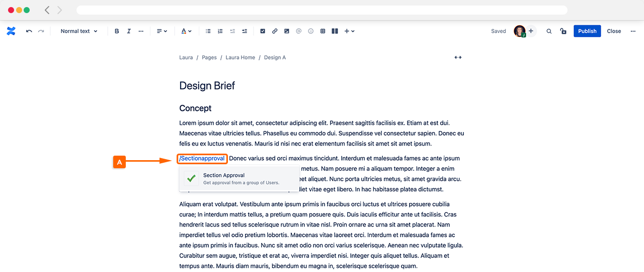Insert an action item checkbox
Viewport: 644px width, 272px height.
[x=263, y=31]
